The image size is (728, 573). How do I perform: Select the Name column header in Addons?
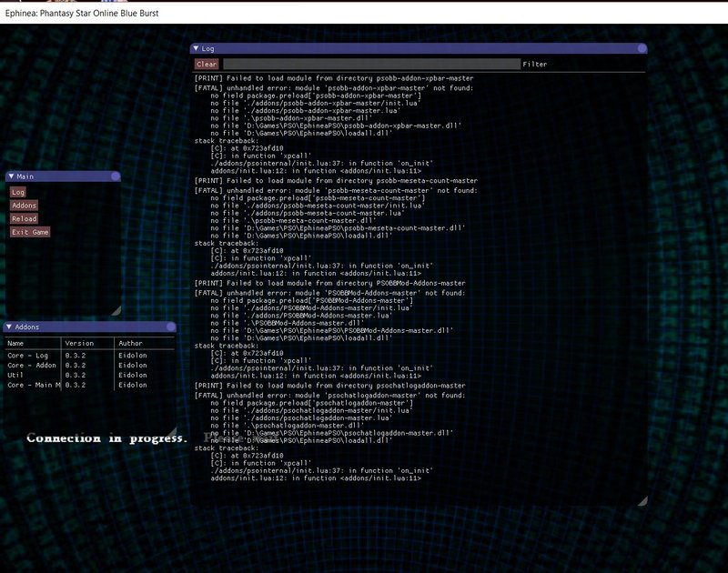click(15, 343)
